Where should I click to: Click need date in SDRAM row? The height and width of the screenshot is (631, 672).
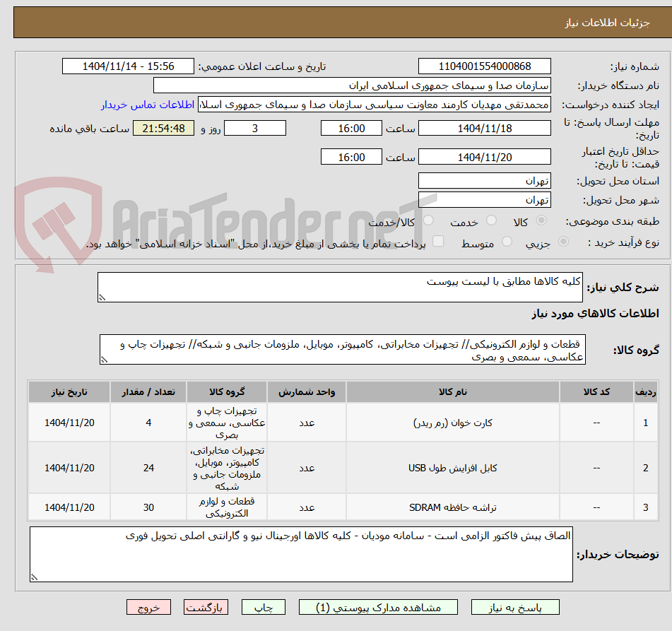69,507
